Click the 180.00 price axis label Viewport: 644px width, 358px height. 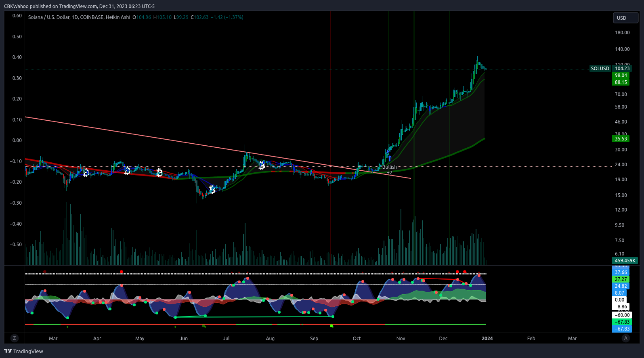[622, 33]
